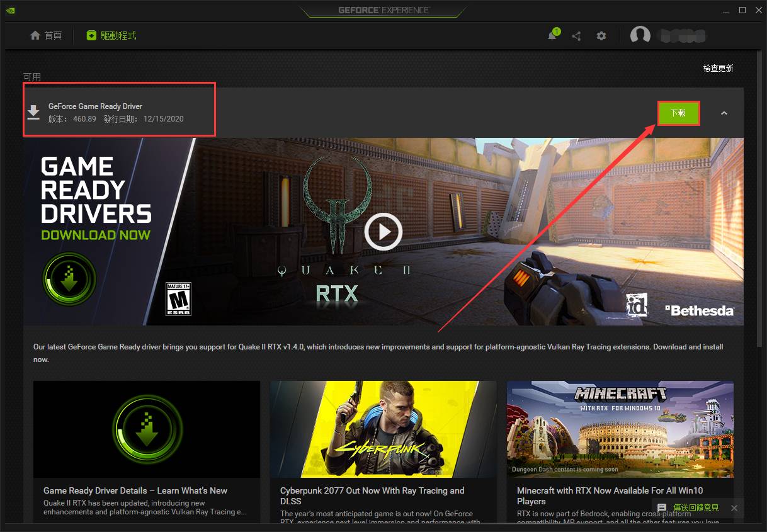767x532 pixels.
Task: Click 'Cyberpunk 2077 Out Now With Ray Tracing' title
Action: (372, 495)
